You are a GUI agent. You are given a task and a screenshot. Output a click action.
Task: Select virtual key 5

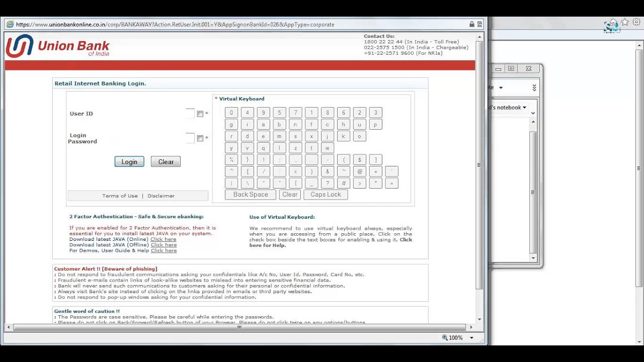click(279, 113)
